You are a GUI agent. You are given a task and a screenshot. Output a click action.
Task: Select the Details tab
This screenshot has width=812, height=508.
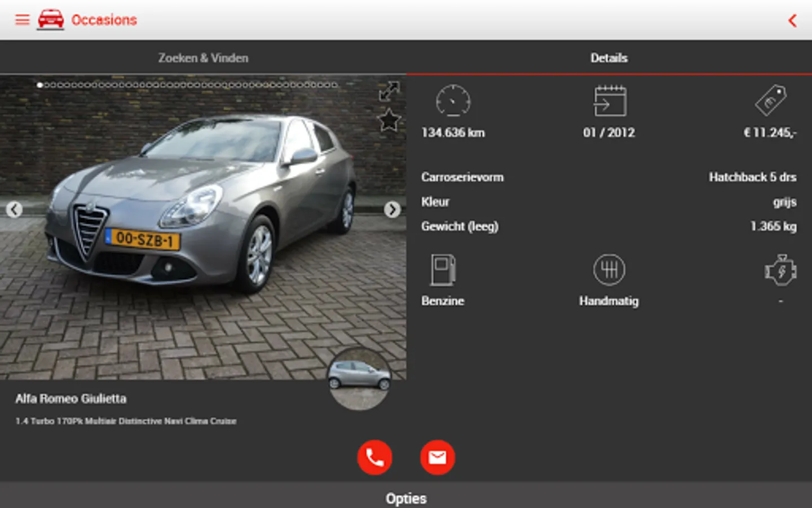[x=609, y=58]
